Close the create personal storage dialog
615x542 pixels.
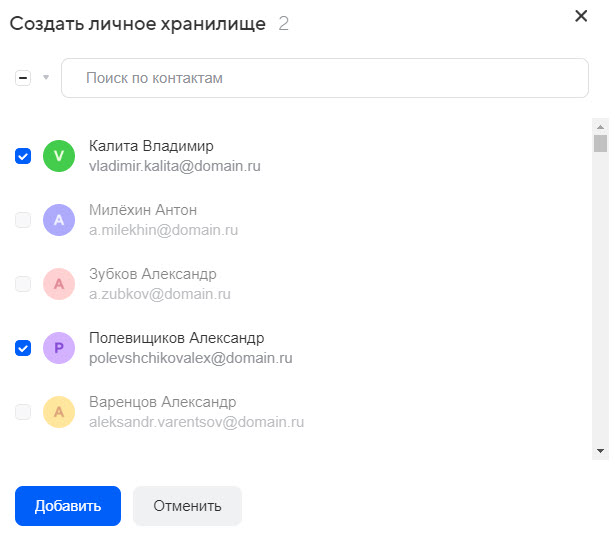[581, 16]
